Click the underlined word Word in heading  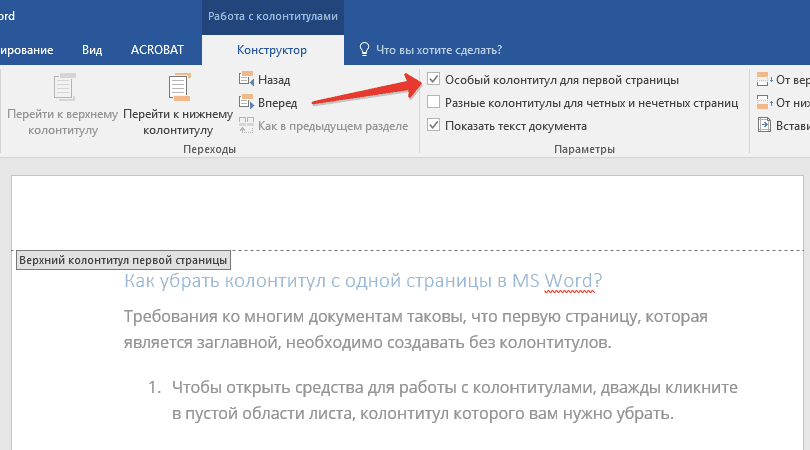point(571,281)
